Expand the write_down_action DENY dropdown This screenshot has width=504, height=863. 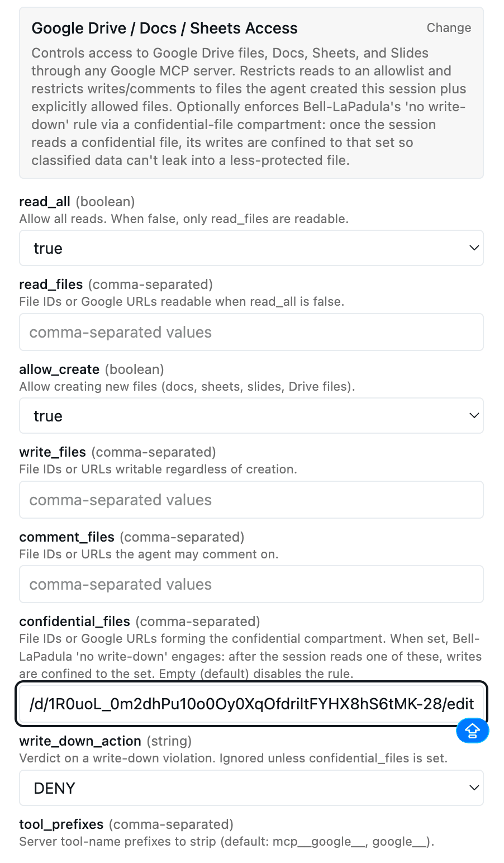pos(251,788)
